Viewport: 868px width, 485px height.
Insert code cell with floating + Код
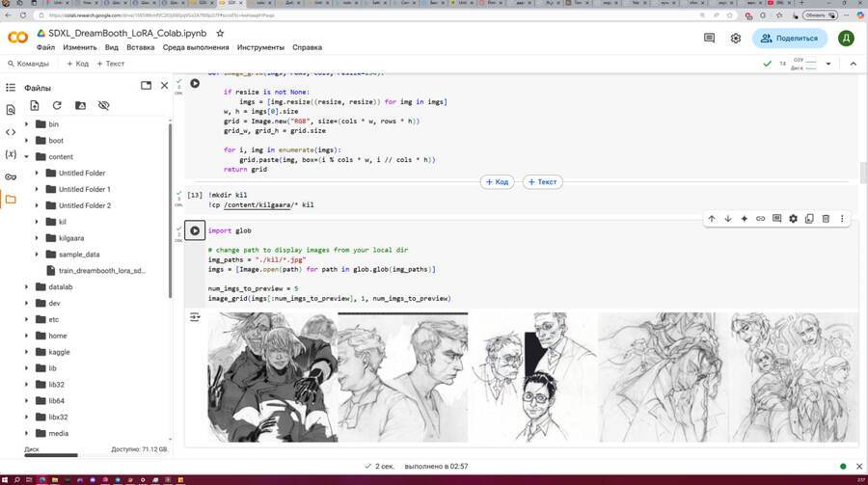click(x=497, y=181)
